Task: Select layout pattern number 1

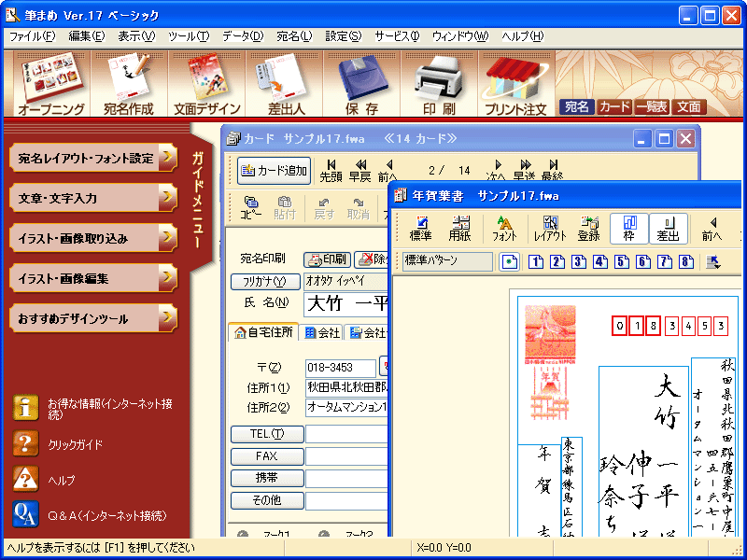Action: (x=536, y=262)
